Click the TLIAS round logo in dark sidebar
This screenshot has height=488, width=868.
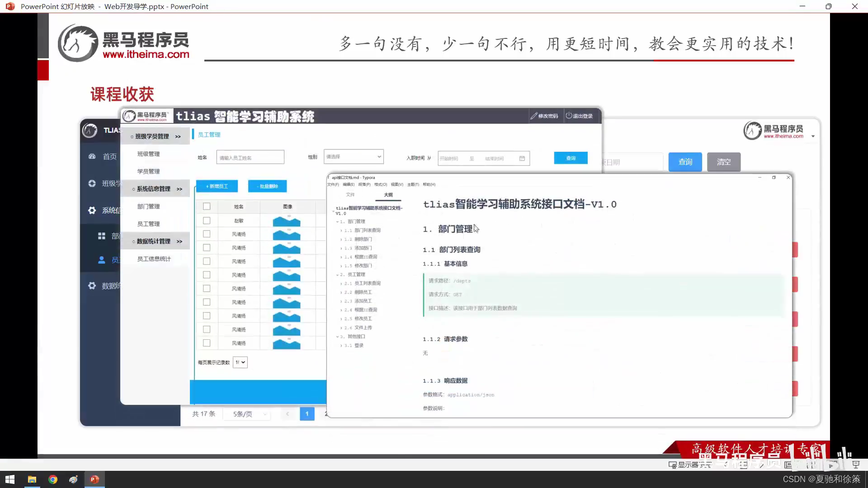[90, 130]
